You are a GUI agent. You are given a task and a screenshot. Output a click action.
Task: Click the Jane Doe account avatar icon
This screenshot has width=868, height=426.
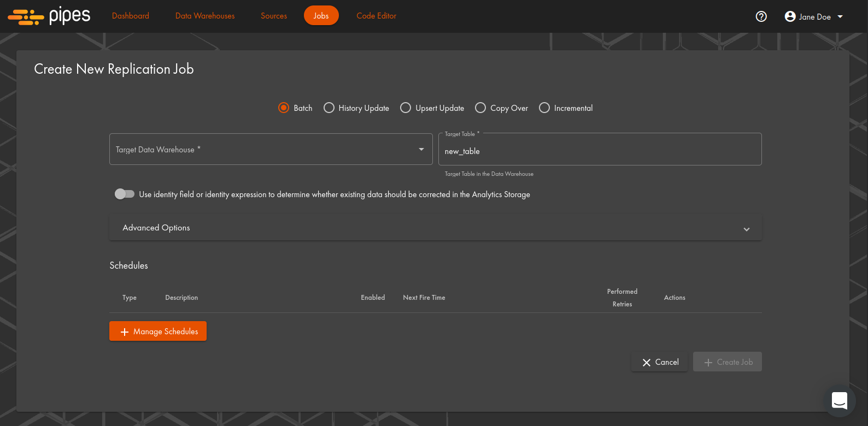click(x=790, y=16)
